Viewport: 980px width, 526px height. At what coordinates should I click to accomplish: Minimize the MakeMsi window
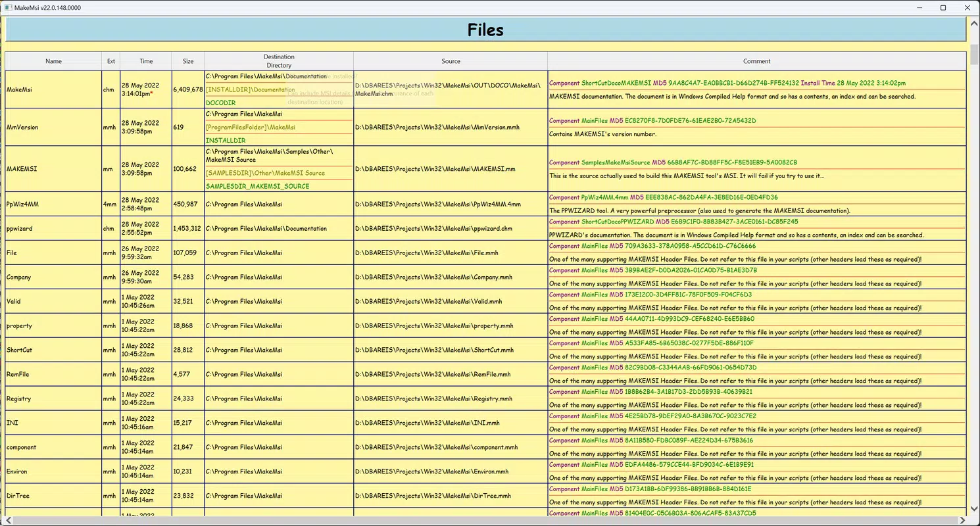[919, 7]
